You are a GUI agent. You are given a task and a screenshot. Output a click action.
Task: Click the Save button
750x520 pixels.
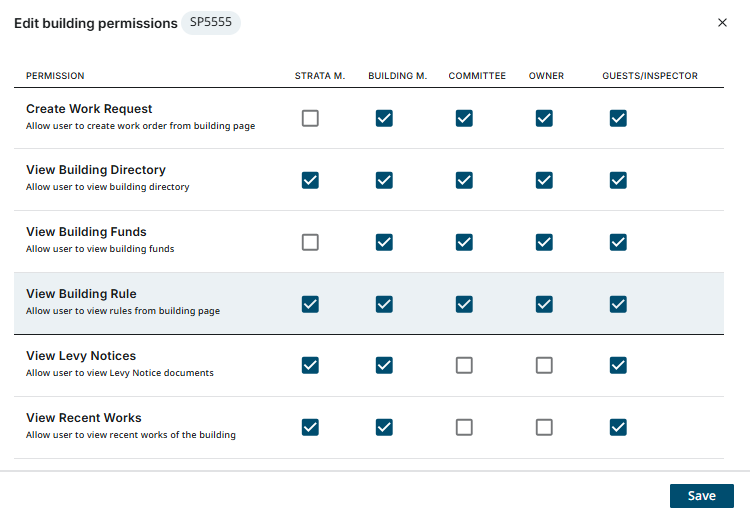point(701,496)
